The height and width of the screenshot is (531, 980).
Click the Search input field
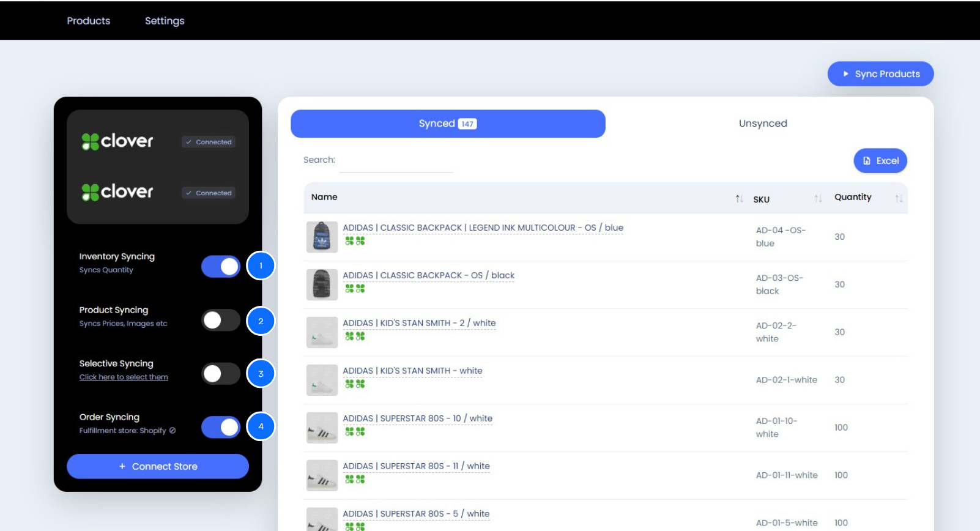click(396, 162)
